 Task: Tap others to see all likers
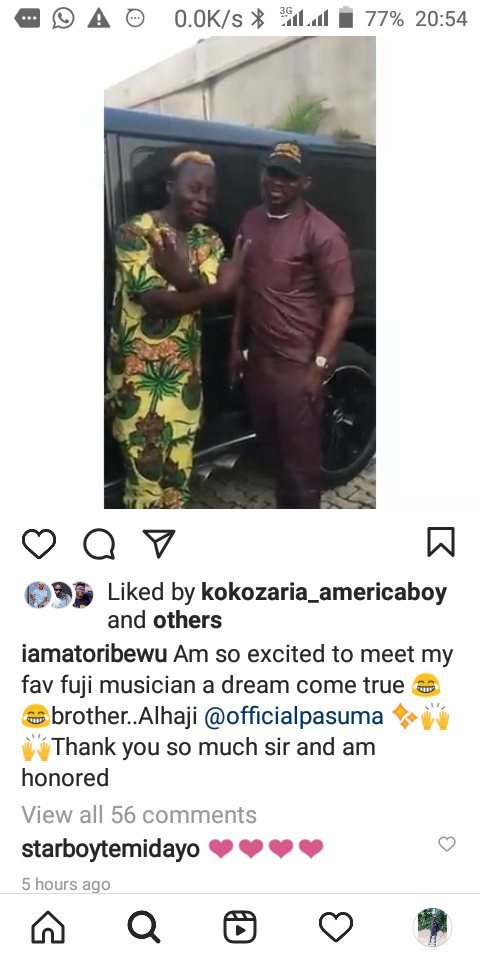coord(187,620)
